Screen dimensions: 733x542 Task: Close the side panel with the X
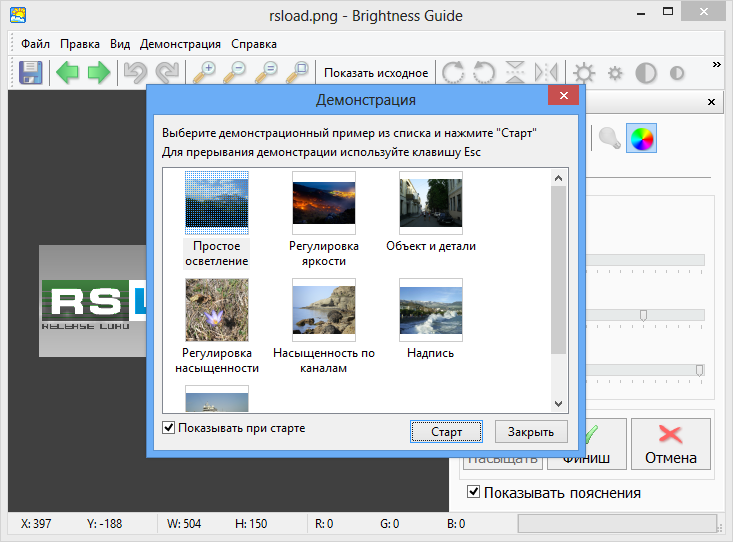tap(711, 102)
